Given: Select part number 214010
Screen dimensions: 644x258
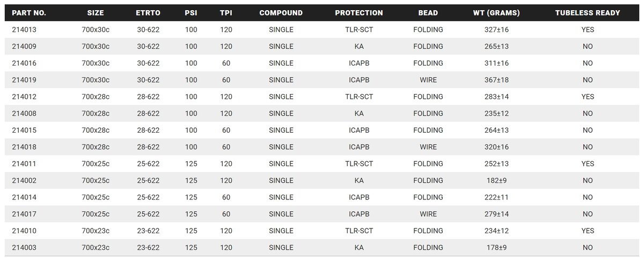Looking at the screenshot, I should click(24, 231).
